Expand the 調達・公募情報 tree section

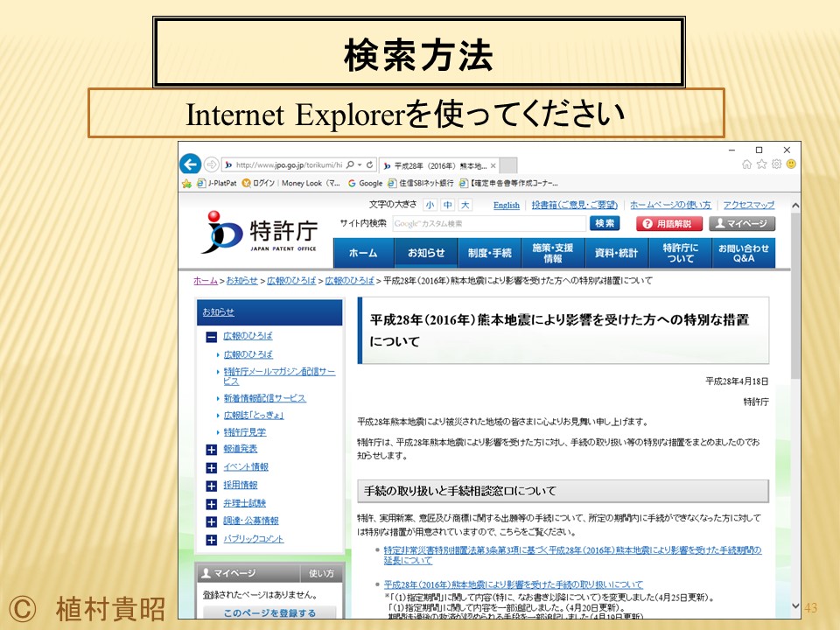(212, 521)
